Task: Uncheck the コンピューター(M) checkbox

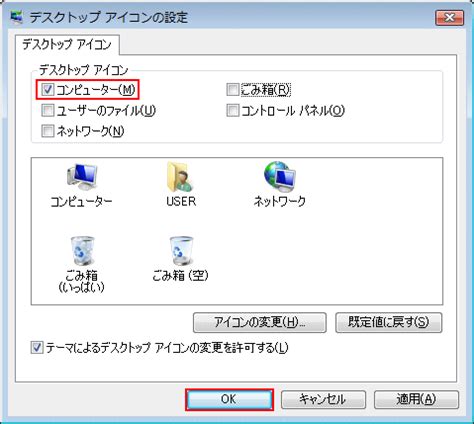Action: [x=48, y=89]
